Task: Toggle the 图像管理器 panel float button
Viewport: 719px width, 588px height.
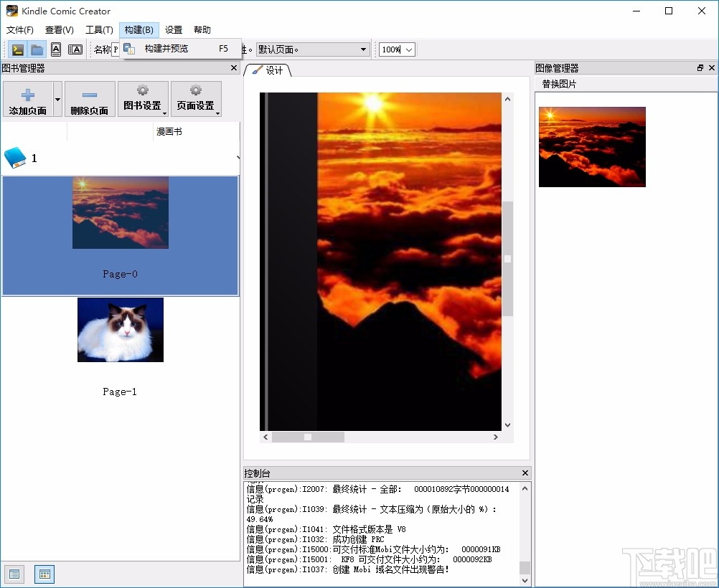Action: (x=700, y=67)
